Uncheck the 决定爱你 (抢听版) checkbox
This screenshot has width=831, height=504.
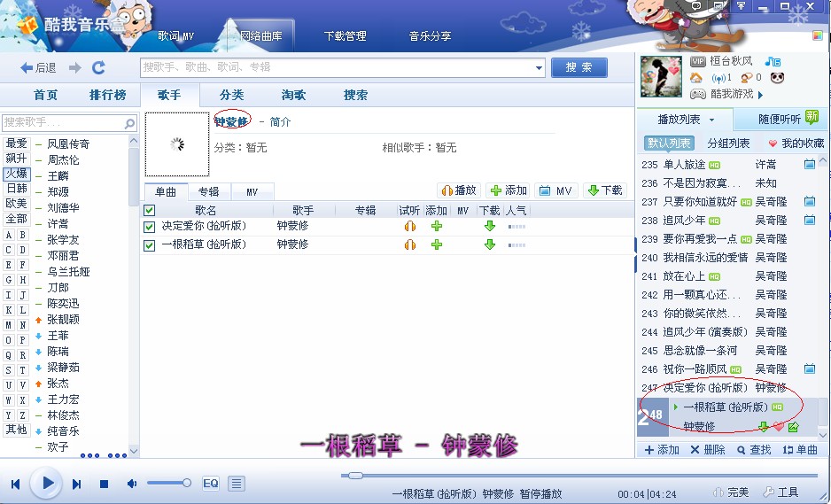[150, 227]
